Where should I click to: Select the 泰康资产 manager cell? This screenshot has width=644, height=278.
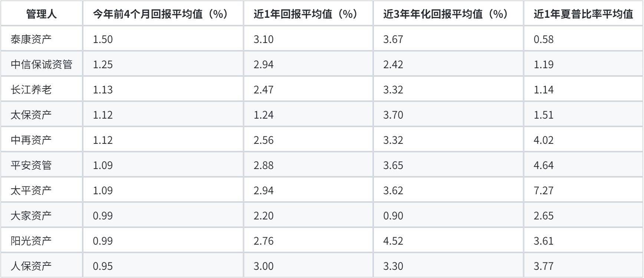coord(42,39)
